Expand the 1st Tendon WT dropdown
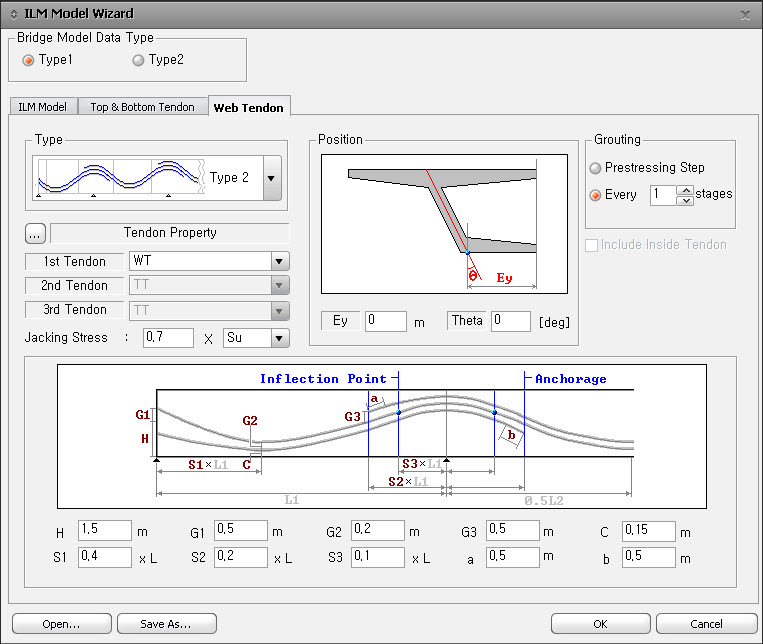 coord(278,261)
